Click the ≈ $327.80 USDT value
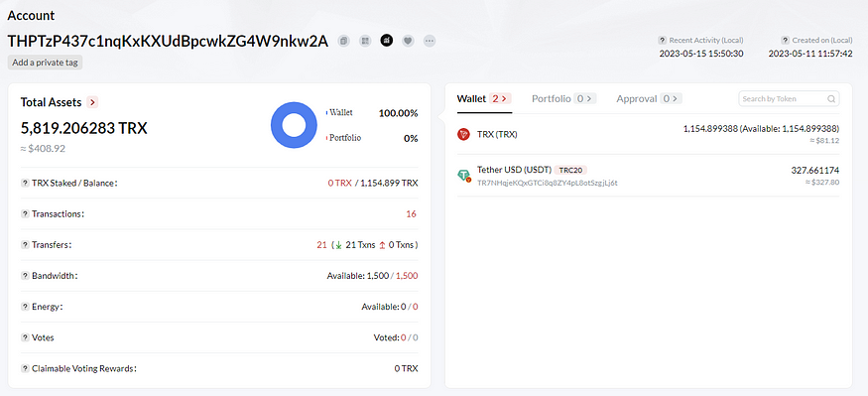 pyautogui.click(x=822, y=183)
